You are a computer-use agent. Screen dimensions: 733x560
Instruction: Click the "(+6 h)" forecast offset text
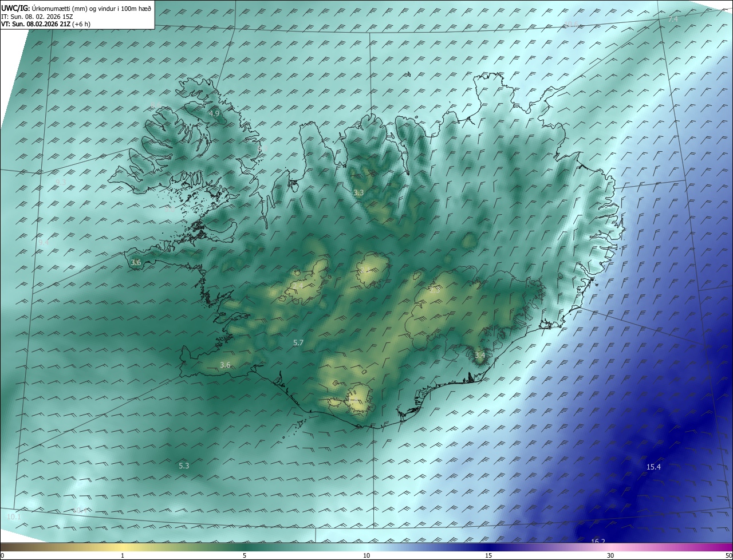pyautogui.click(x=80, y=24)
